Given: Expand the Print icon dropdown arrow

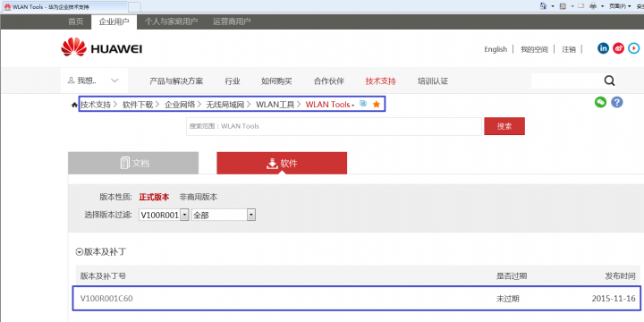Looking at the screenshot, I should click(x=603, y=6).
